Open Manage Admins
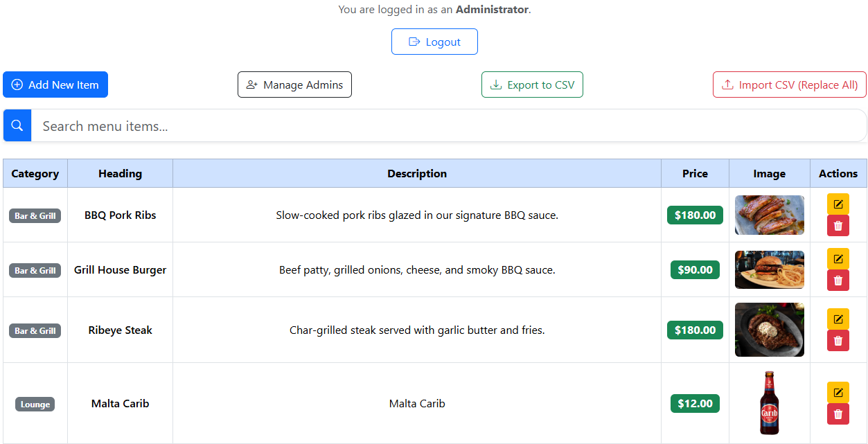The width and height of the screenshot is (868, 444). (x=294, y=85)
